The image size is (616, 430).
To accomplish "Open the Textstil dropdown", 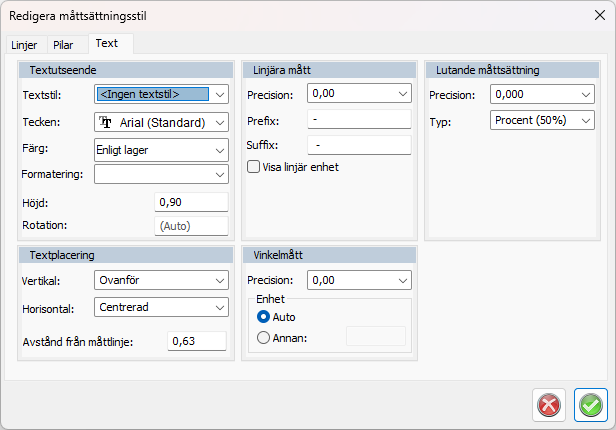I will tap(161, 94).
